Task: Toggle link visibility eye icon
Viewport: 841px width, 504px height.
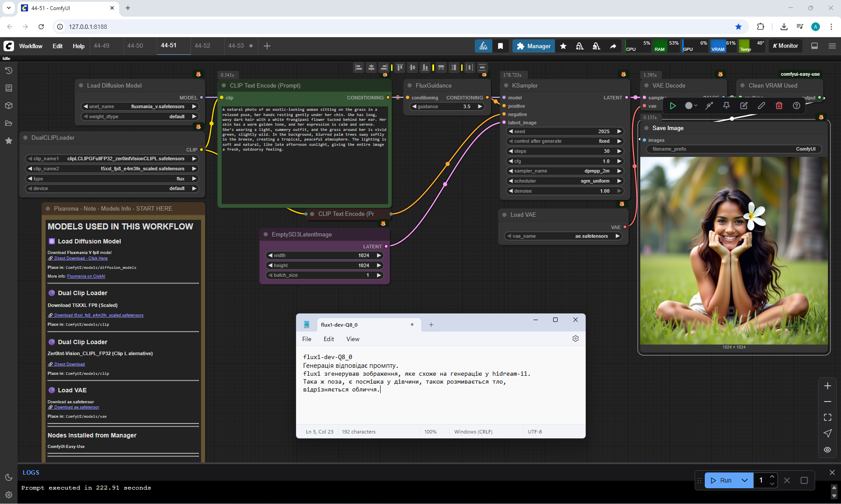Action: point(827,450)
